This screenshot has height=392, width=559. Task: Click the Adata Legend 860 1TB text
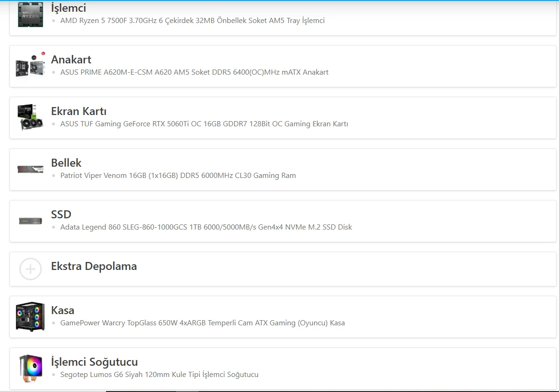206,227
